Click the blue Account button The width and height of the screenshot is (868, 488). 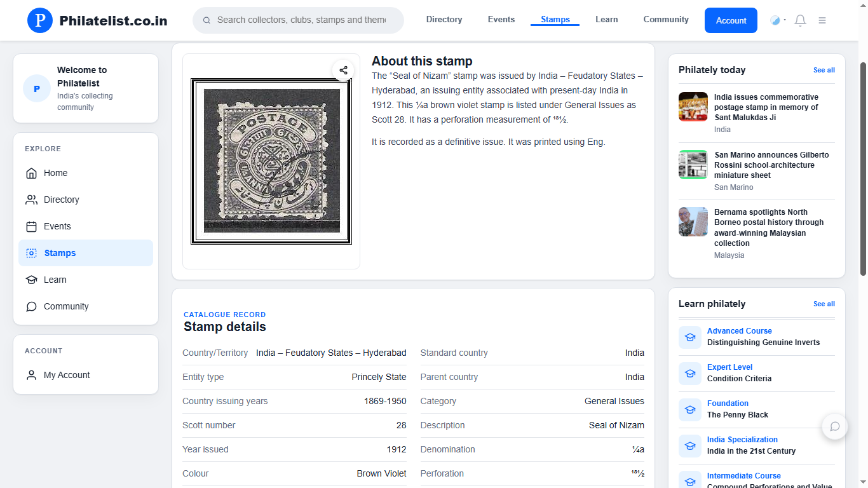tap(731, 20)
